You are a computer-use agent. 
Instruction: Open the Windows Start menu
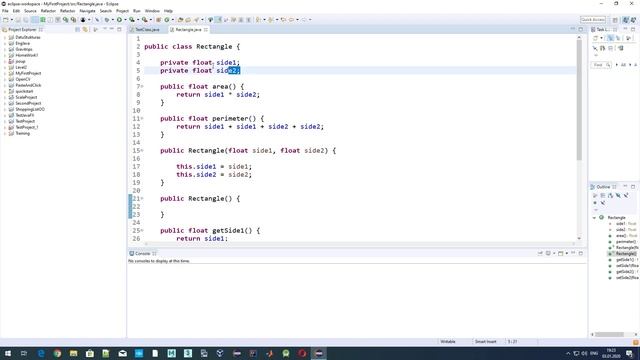pos(8,353)
